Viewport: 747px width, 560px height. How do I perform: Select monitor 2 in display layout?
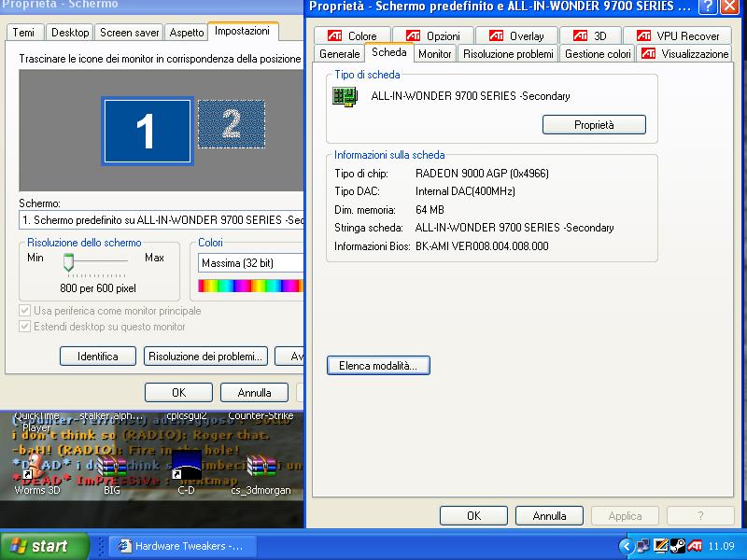(x=232, y=124)
